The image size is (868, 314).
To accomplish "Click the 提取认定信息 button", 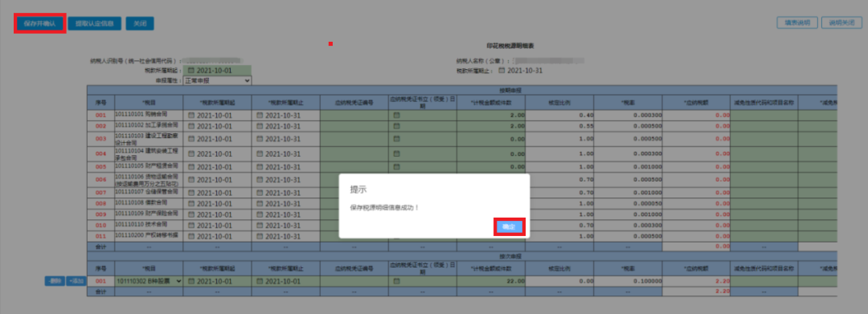I will 95,24.
